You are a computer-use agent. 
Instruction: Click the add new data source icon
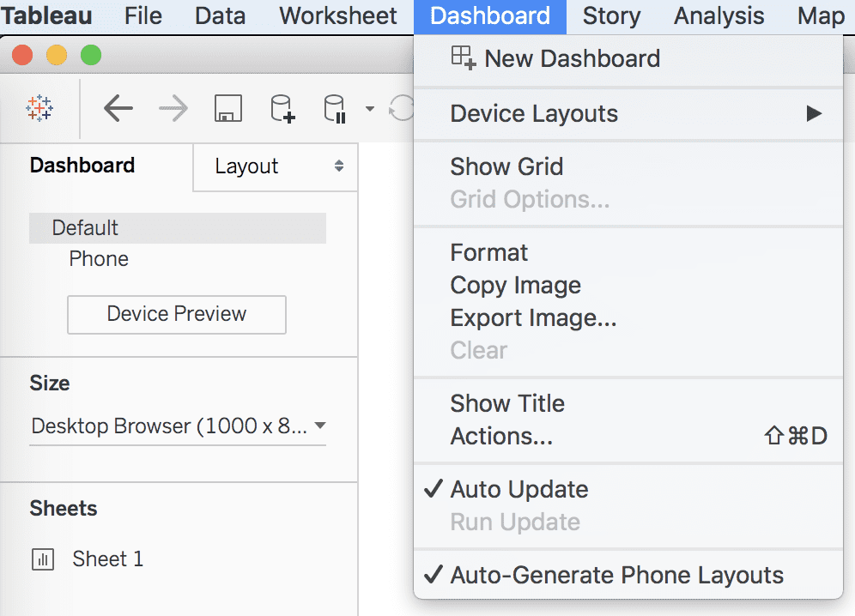point(282,108)
